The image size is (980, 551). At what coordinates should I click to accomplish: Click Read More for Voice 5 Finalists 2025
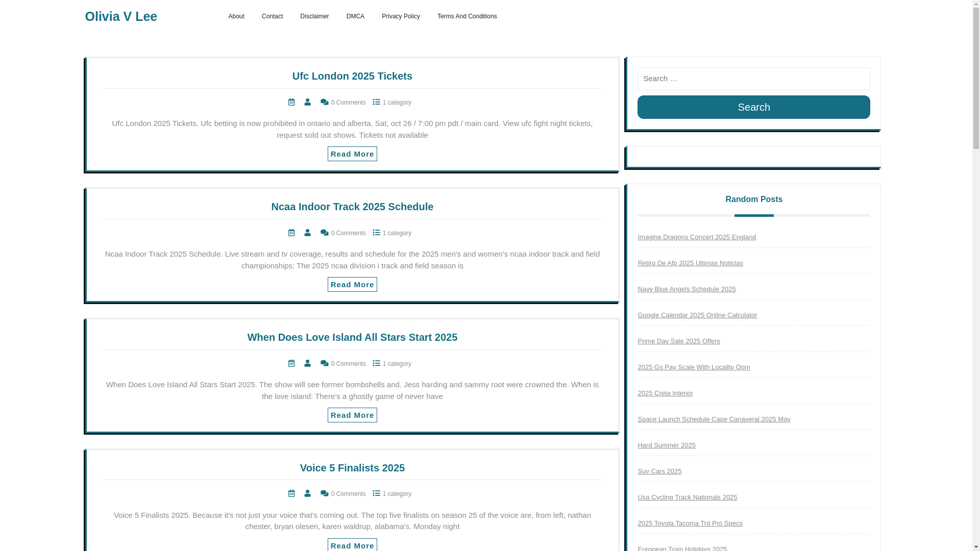click(x=352, y=545)
